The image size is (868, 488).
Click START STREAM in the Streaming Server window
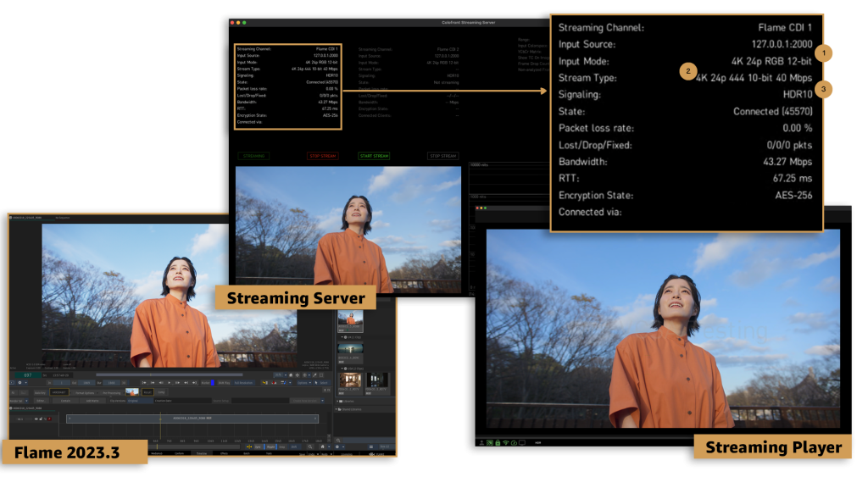(375, 156)
